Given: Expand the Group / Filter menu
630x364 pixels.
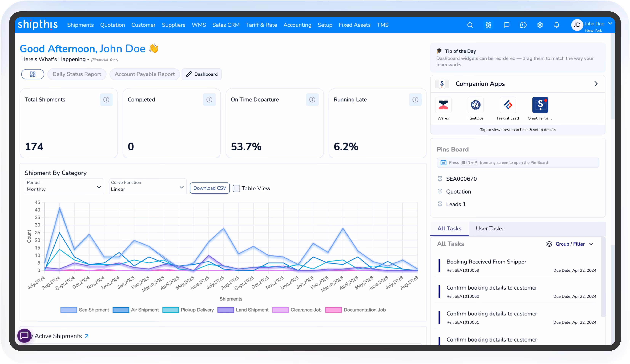Looking at the screenshot, I should 591,244.
